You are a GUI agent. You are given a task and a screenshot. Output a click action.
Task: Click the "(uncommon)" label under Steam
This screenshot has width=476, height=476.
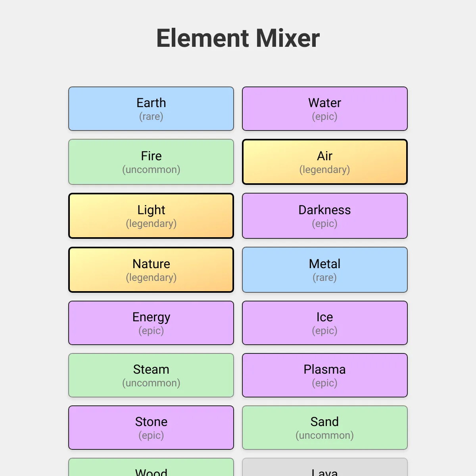(x=151, y=383)
